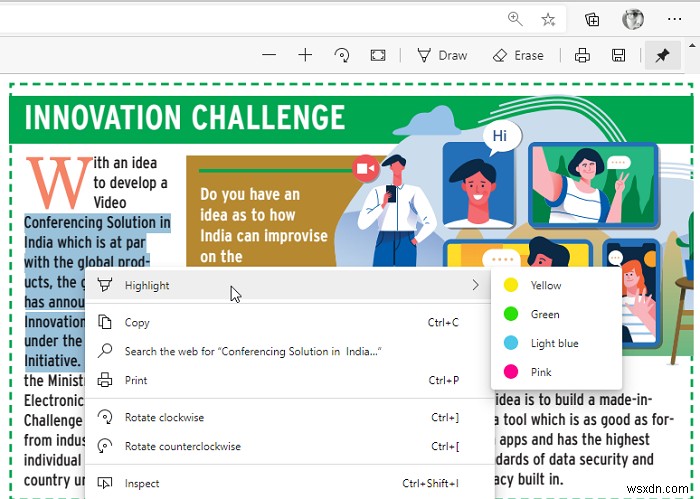Select Rotate clockwise menu entry

pyautogui.click(x=288, y=417)
